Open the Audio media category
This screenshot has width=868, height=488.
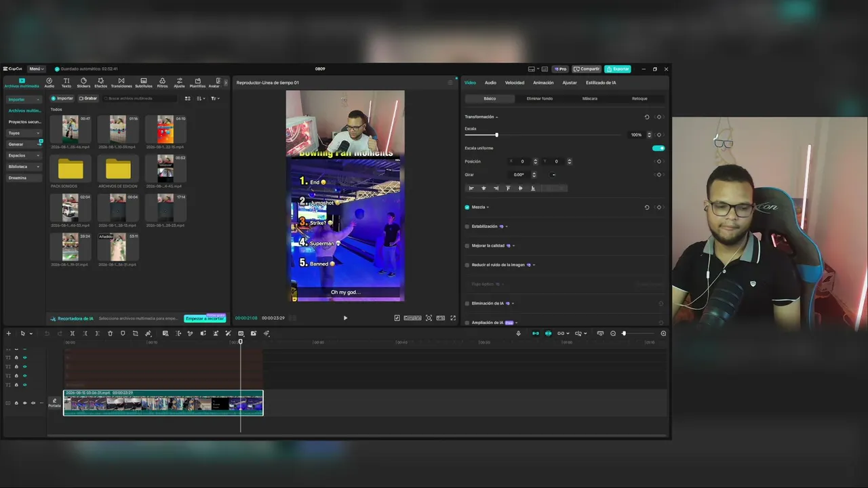50,83
